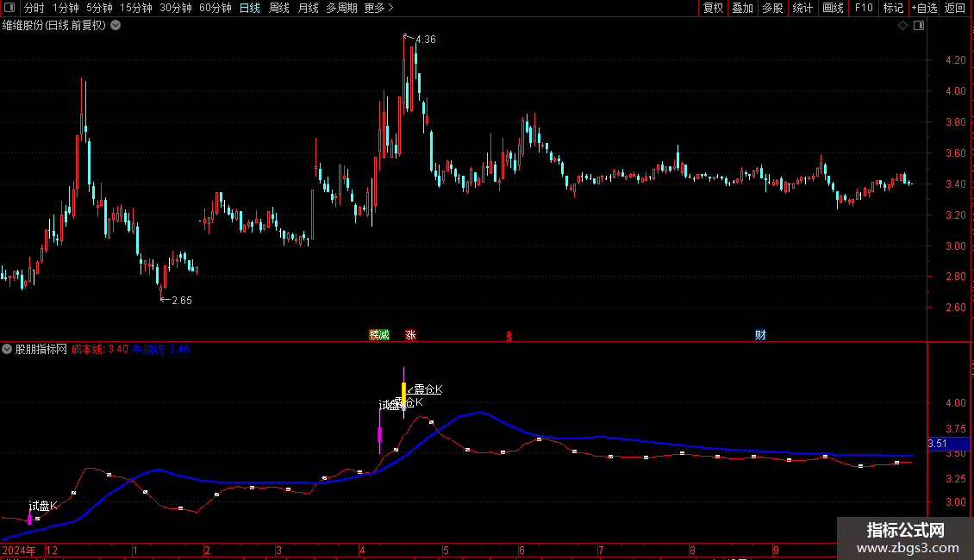The height and width of the screenshot is (560, 974).
Task: Click the red $ event marker
Action: [509, 336]
